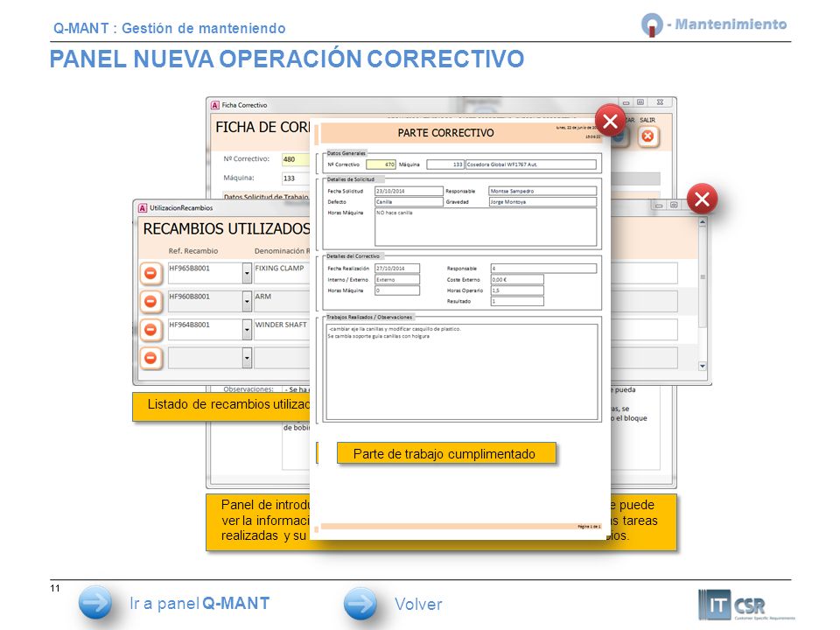Click the Listado de recambios utilizados label
Screen dimensions: 840x630
[x=221, y=407]
